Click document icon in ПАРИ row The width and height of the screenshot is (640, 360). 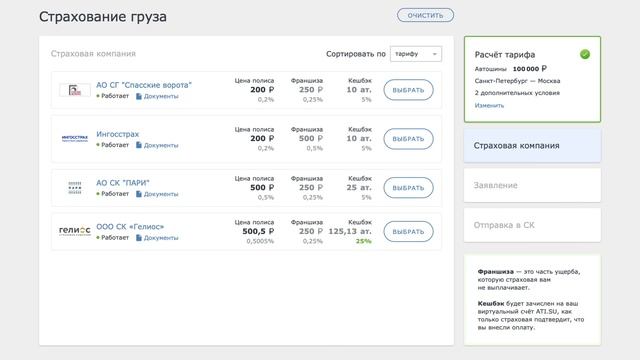pyautogui.click(x=139, y=194)
